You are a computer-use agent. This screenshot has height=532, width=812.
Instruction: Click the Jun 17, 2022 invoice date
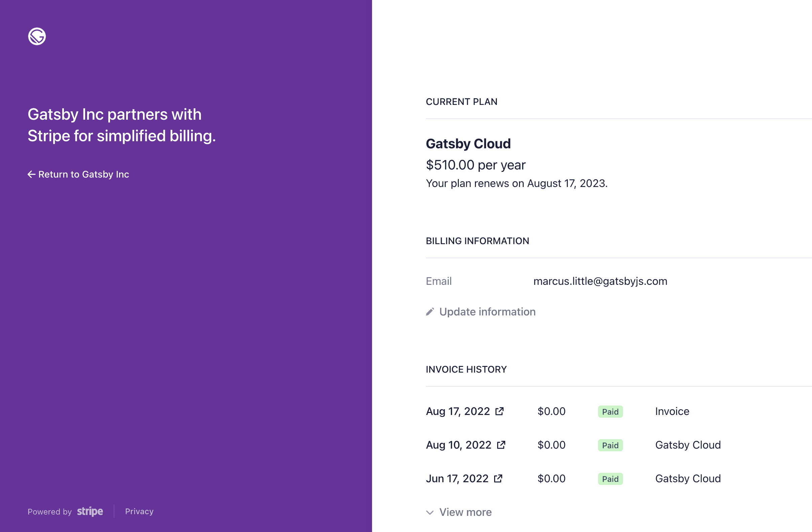(457, 479)
